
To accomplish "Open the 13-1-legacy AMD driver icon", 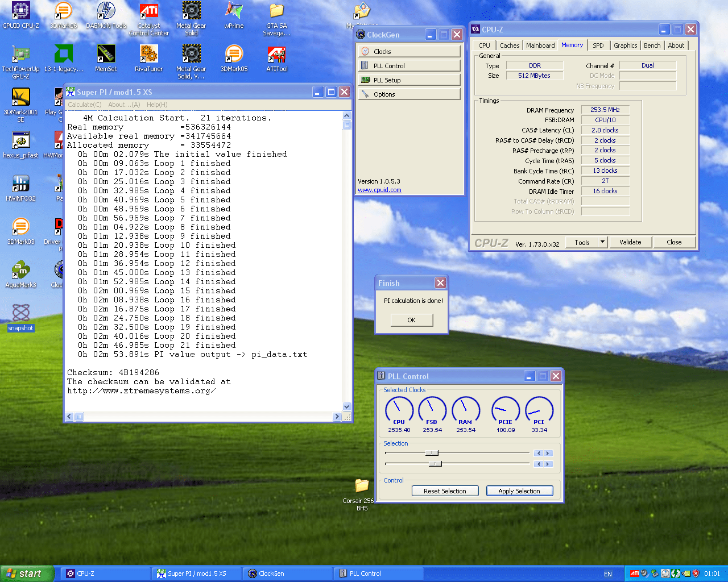I will point(63,59).
